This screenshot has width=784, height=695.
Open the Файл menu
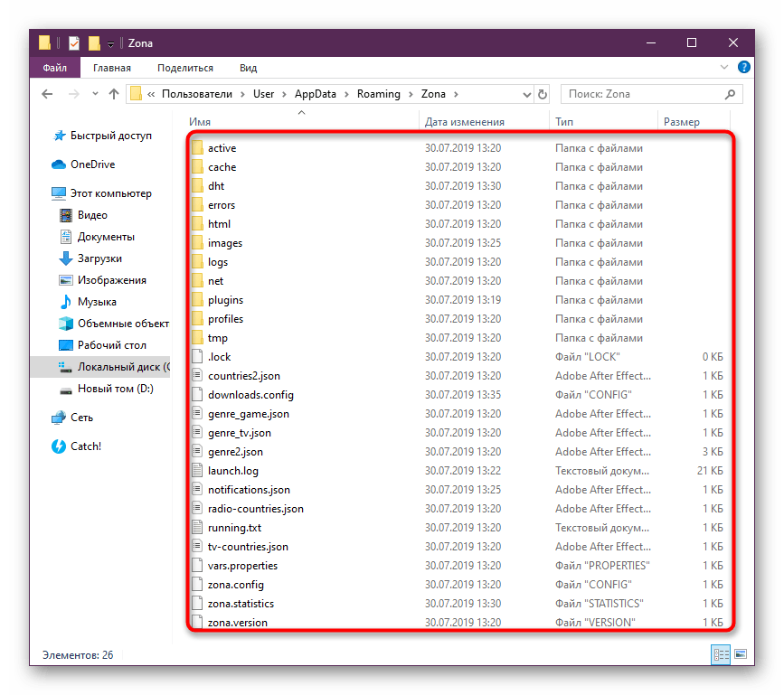tap(54, 68)
